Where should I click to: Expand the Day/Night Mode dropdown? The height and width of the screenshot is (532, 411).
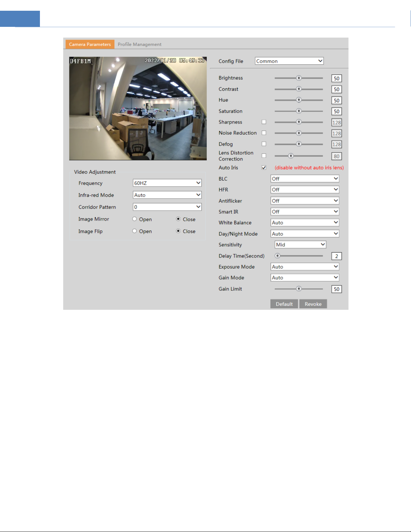pos(305,234)
